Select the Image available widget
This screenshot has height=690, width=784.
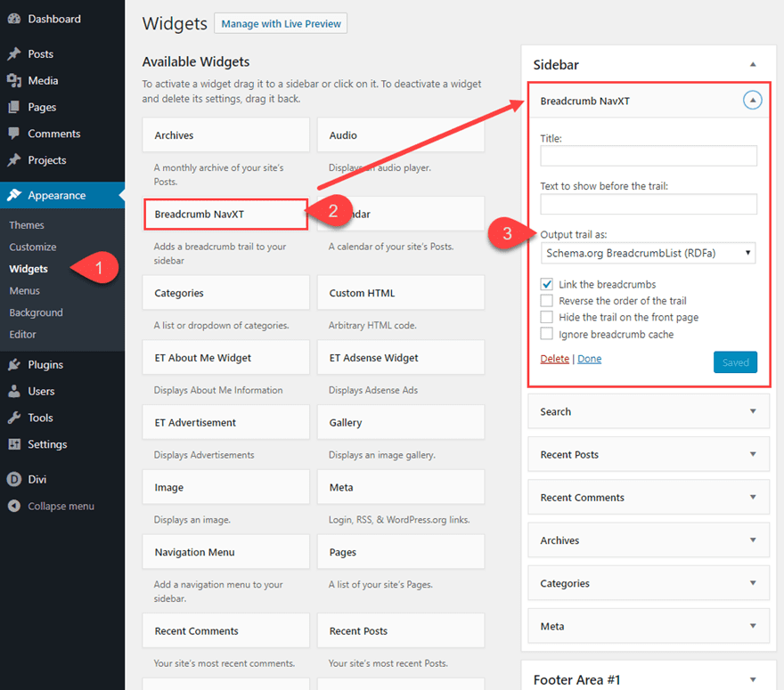(x=226, y=487)
